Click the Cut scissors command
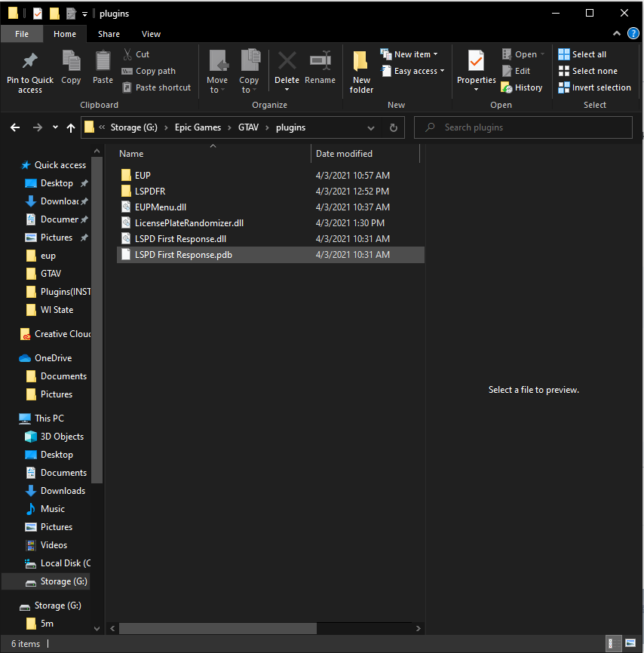 136,54
